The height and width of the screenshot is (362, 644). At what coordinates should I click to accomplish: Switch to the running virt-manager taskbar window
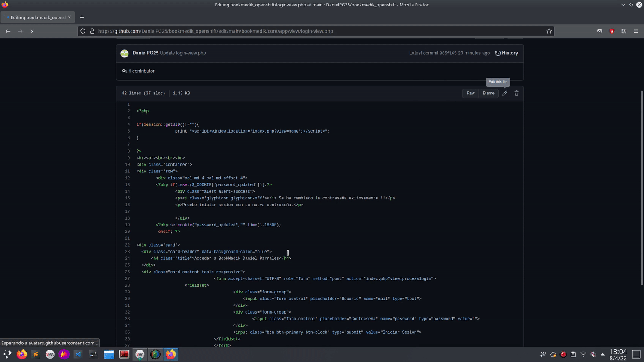[x=140, y=354]
